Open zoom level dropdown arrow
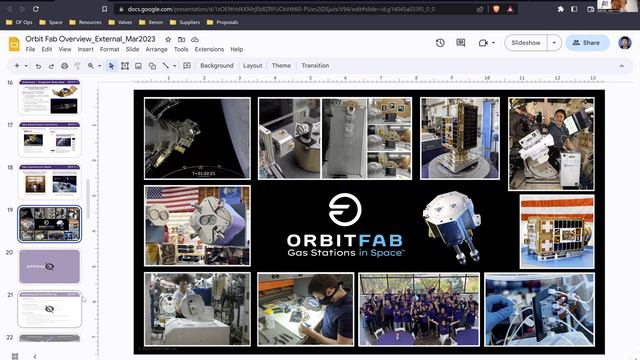 pos(99,66)
